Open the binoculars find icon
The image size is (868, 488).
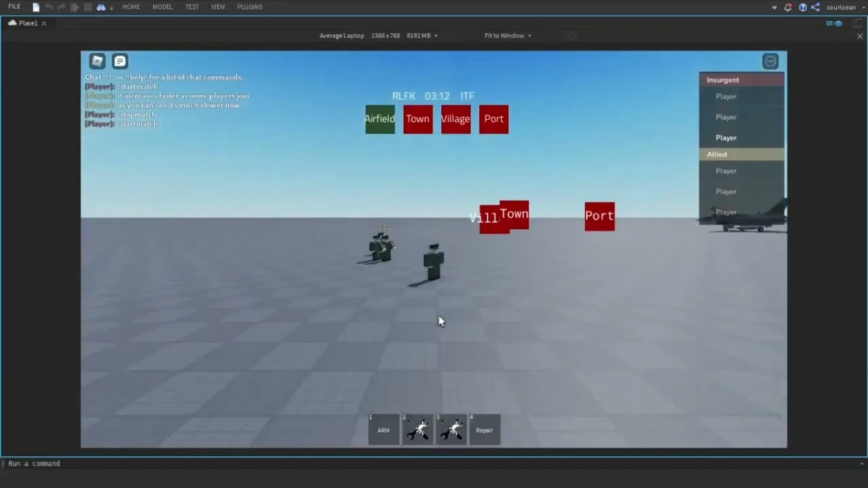101,7
